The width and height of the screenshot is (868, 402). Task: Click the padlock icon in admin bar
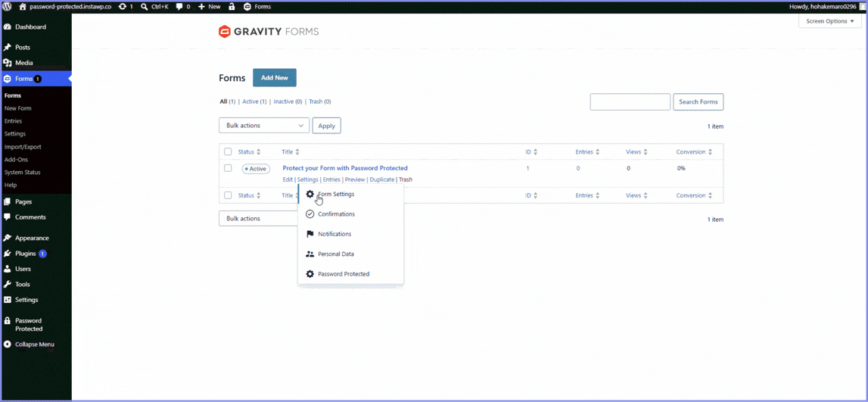232,7
